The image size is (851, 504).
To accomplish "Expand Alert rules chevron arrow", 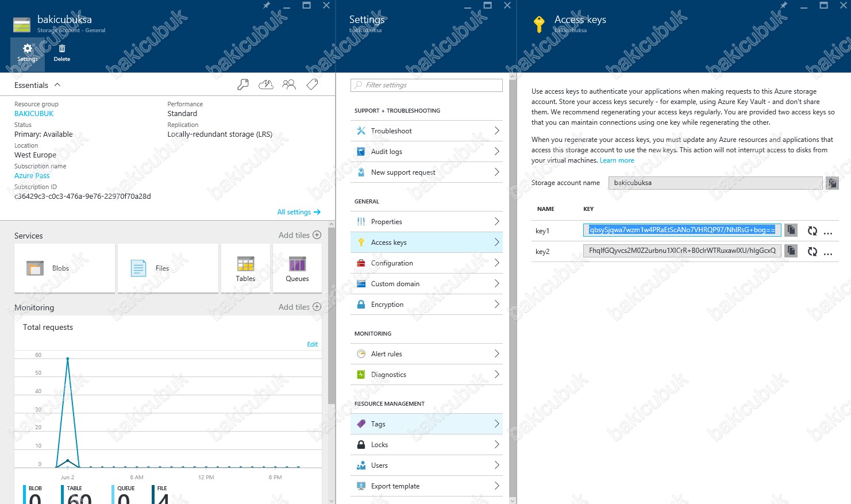I will pos(497,354).
